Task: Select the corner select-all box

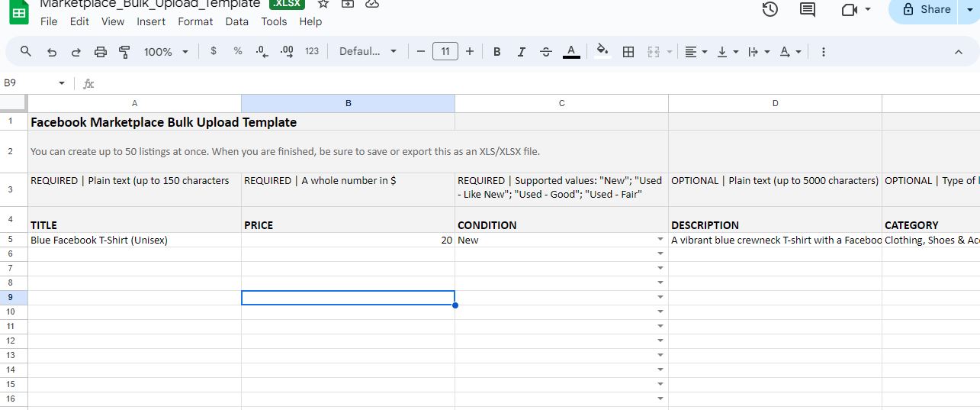Action: click(x=14, y=103)
